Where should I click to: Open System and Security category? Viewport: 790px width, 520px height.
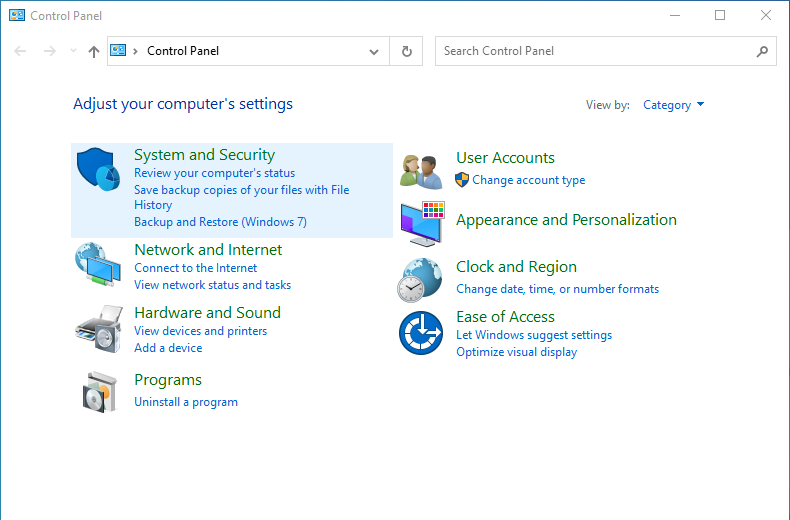coord(205,155)
